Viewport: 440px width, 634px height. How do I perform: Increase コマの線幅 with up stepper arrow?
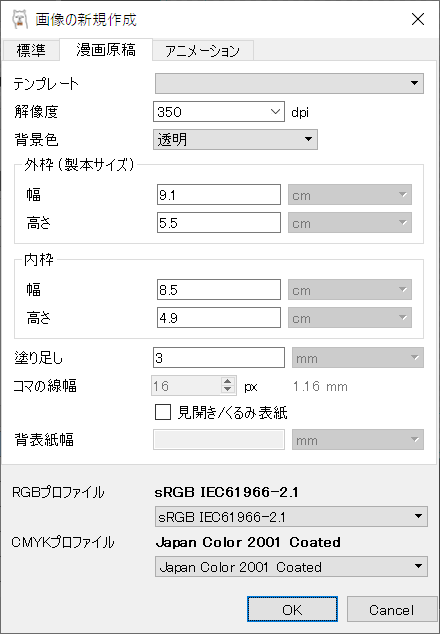pos(228,382)
